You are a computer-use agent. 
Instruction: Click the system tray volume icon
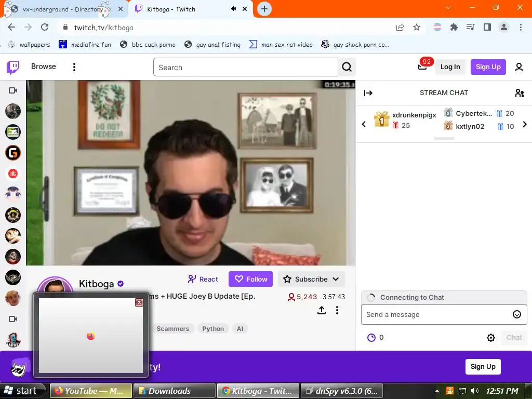click(x=474, y=391)
